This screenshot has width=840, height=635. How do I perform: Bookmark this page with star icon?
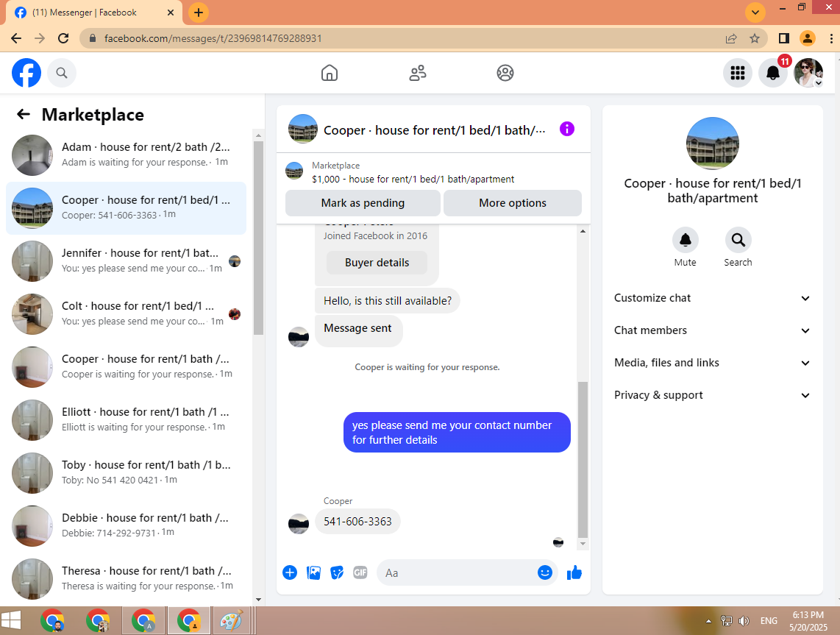click(754, 38)
